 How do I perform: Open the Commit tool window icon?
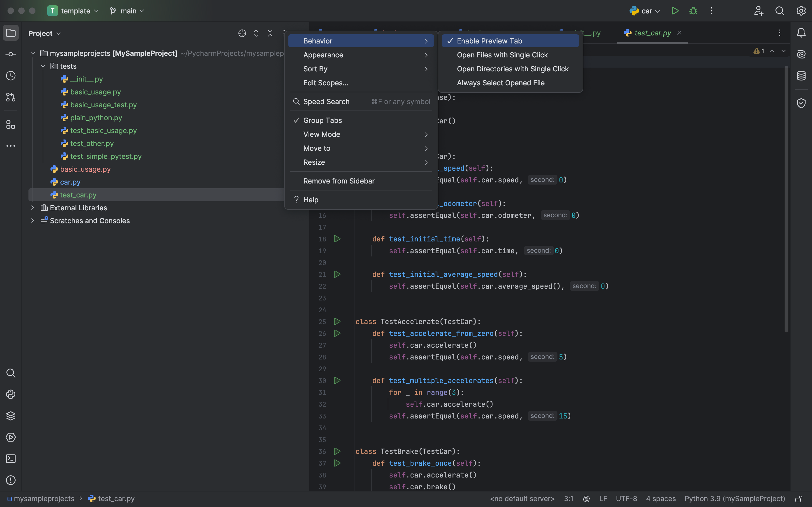click(x=11, y=54)
